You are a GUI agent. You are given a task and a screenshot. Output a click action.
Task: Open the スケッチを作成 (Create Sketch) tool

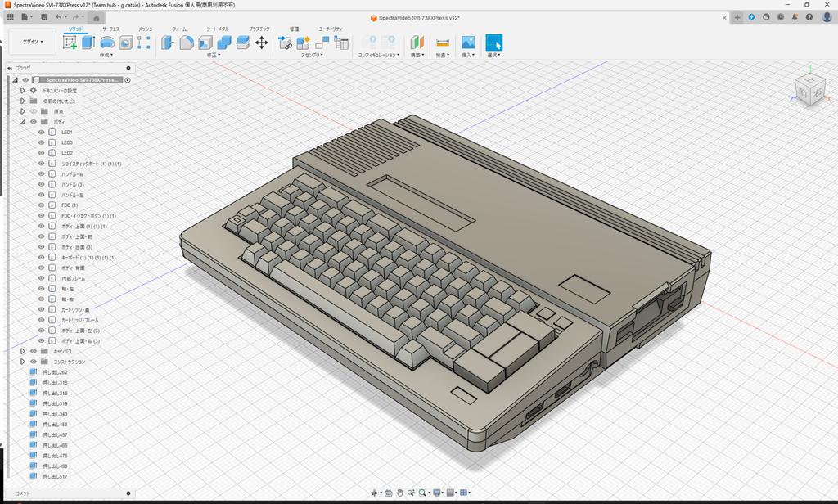(68, 43)
